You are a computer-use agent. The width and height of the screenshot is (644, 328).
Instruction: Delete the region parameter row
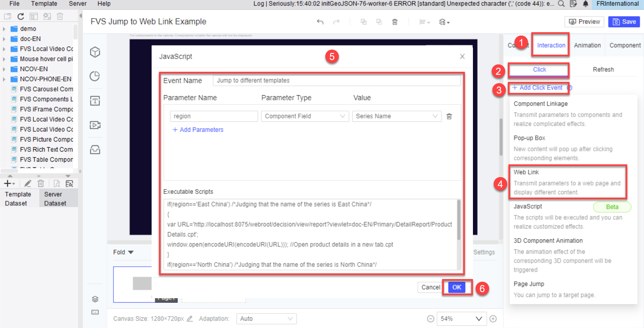[x=449, y=116]
